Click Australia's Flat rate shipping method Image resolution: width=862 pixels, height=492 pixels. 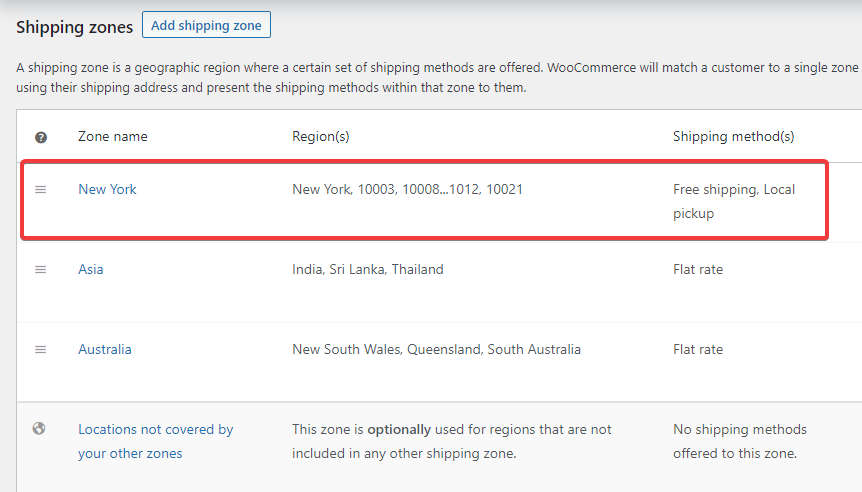[698, 350]
